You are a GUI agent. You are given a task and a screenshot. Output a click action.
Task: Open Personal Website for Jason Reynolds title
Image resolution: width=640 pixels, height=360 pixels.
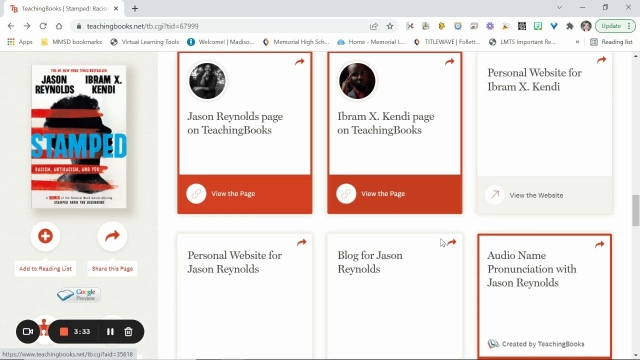coord(235,262)
